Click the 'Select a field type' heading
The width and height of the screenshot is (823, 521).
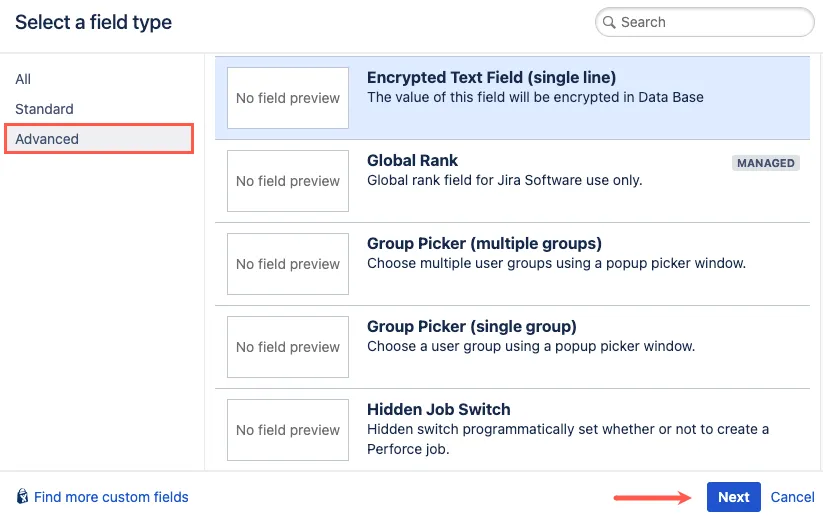93,22
